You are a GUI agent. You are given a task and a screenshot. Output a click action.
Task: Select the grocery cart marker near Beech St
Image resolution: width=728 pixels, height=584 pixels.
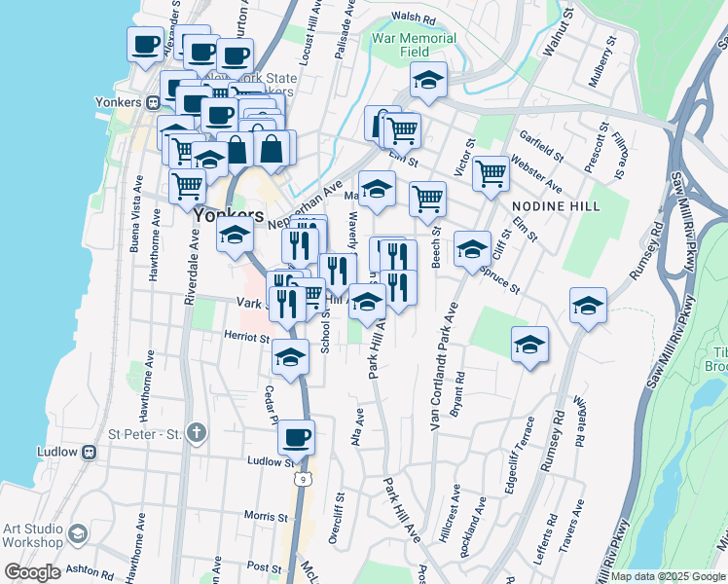427,200
